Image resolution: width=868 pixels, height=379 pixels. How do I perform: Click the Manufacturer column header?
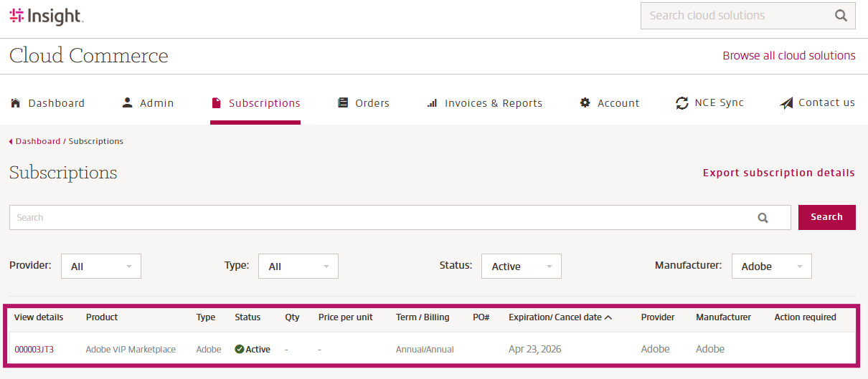723,317
